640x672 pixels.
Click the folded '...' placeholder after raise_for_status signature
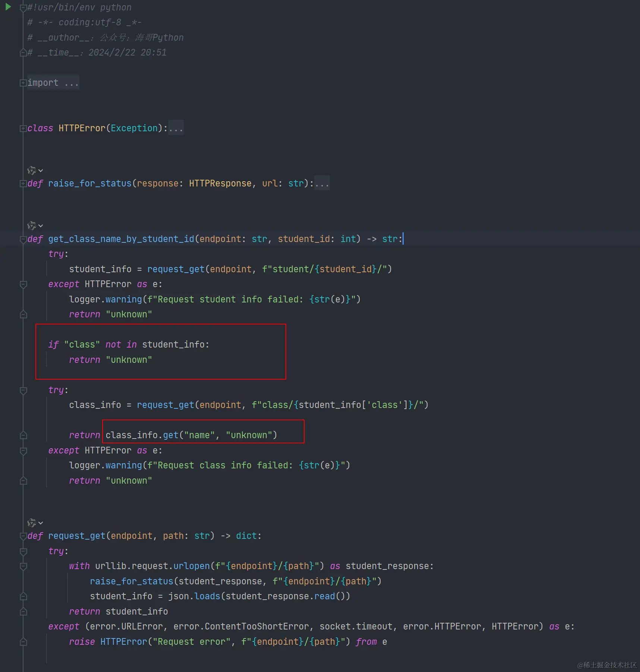(322, 183)
